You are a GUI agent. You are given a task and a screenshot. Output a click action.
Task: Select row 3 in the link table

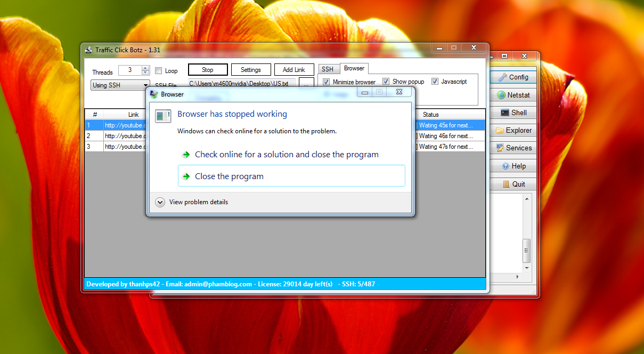(x=285, y=147)
